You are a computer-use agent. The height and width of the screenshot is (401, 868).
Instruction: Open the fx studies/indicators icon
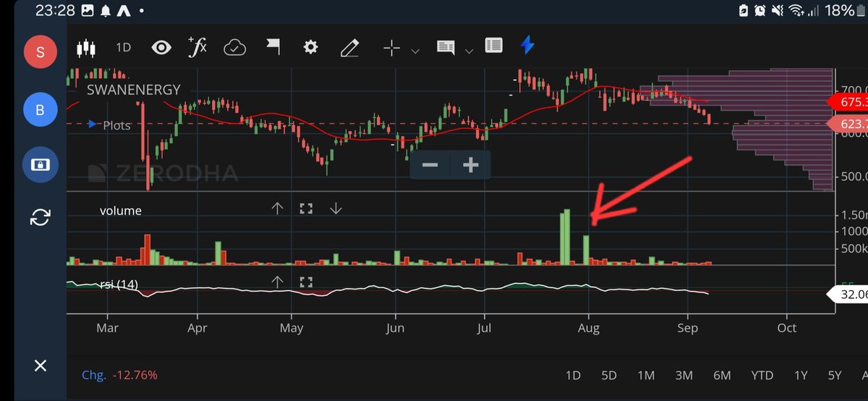pos(197,47)
